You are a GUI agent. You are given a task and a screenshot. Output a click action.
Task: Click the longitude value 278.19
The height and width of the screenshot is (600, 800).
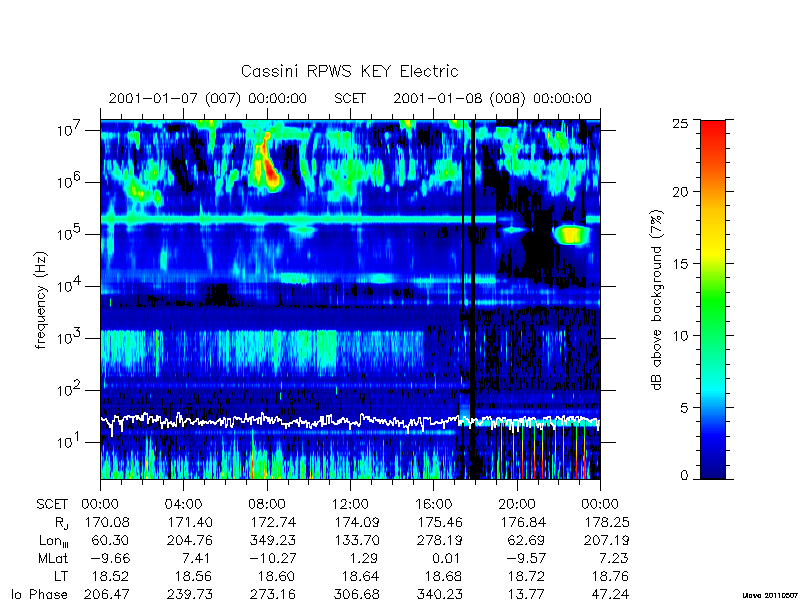440,540
